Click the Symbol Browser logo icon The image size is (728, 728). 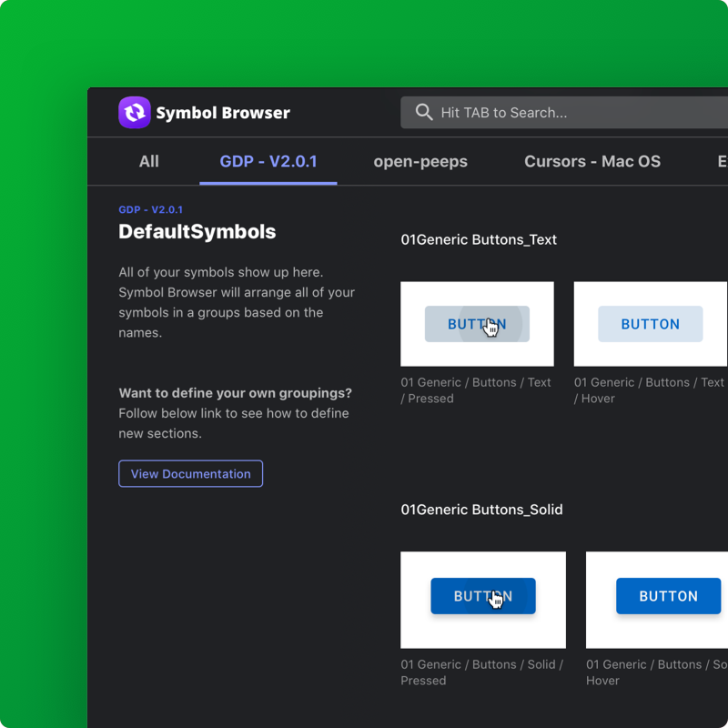click(x=134, y=112)
